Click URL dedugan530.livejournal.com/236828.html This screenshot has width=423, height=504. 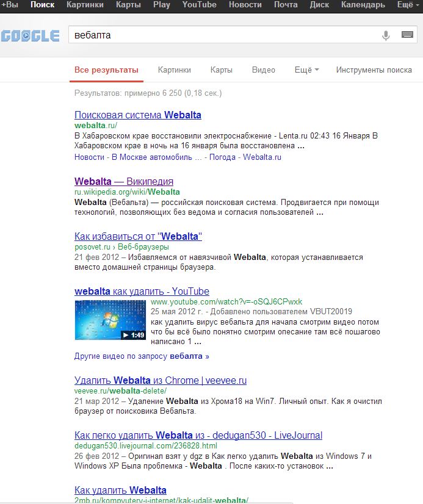[146, 446]
